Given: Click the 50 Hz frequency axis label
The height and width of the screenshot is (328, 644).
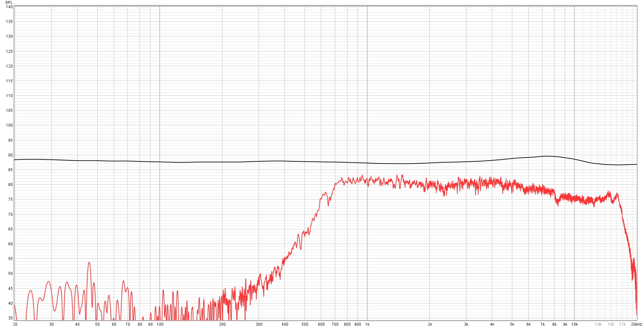Looking at the screenshot, I should click(x=97, y=324).
